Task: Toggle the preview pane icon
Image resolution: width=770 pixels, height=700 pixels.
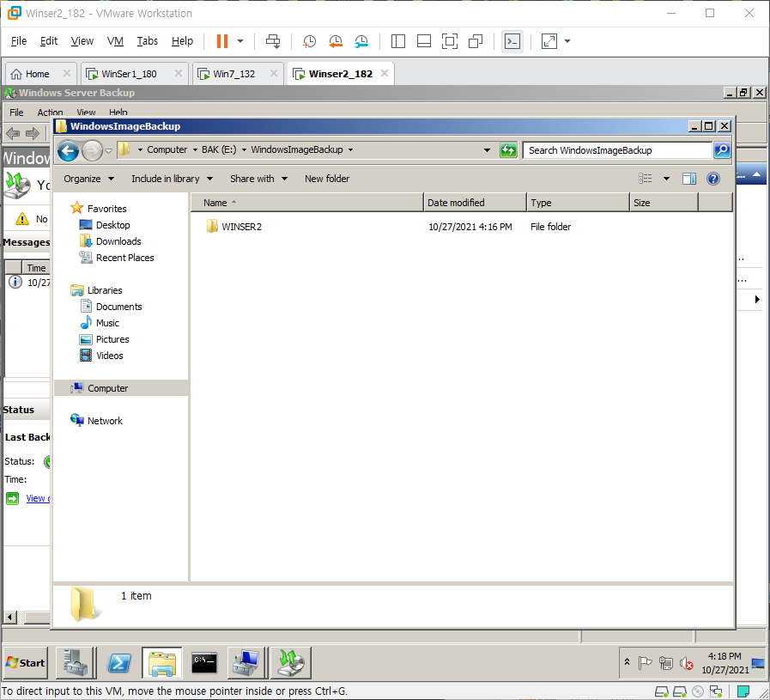Action: [x=689, y=179]
